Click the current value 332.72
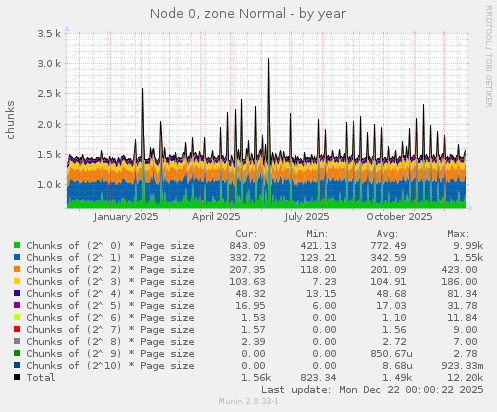 (x=247, y=258)
